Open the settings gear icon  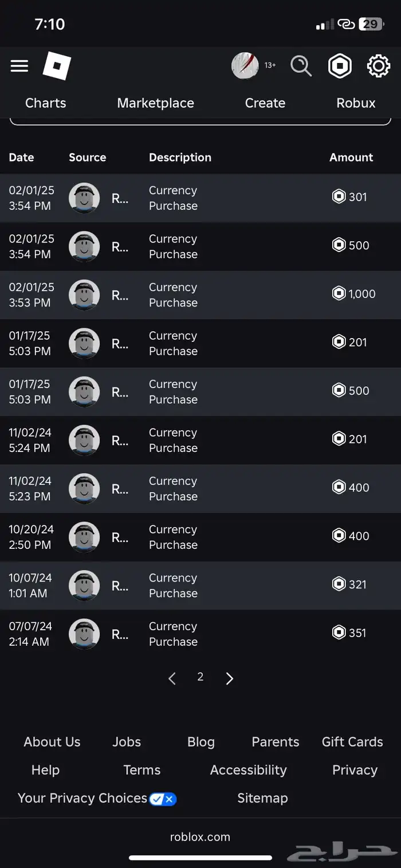pos(378,66)
